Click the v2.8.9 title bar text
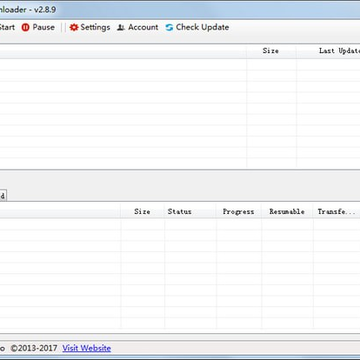 (45, 9)
